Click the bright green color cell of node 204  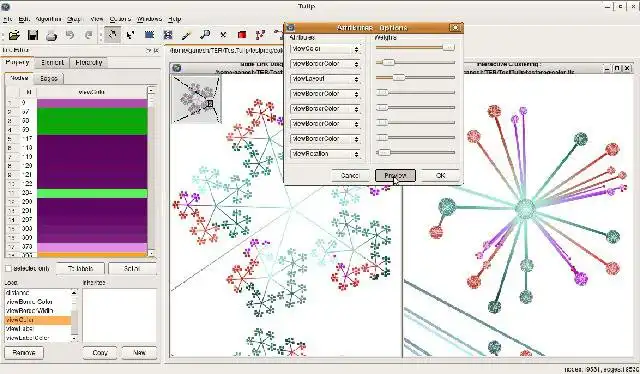click(92, 193)
